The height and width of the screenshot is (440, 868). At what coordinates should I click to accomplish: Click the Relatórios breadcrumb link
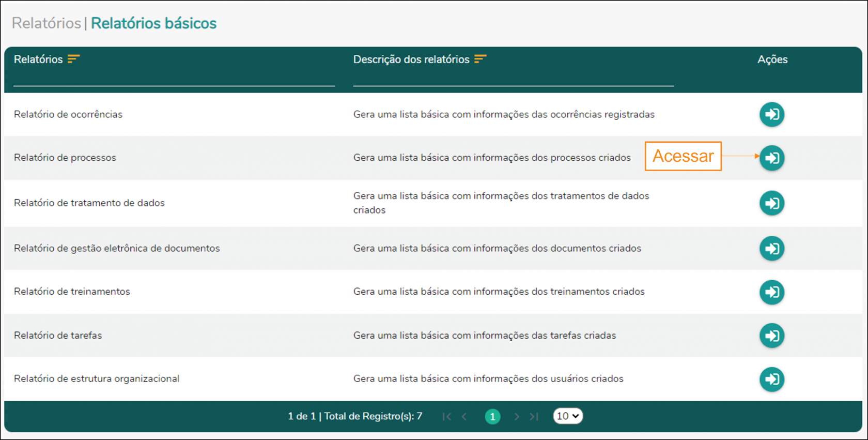coord(47,23)
